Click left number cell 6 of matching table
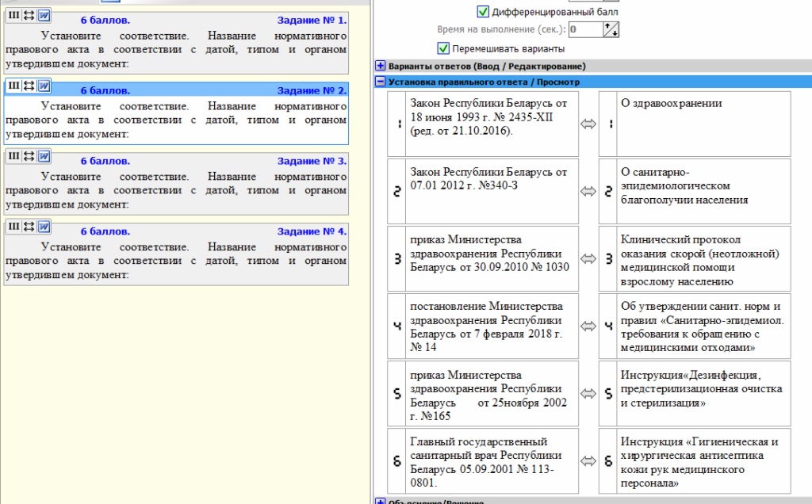The image size is (812, 504). point(396,461)
